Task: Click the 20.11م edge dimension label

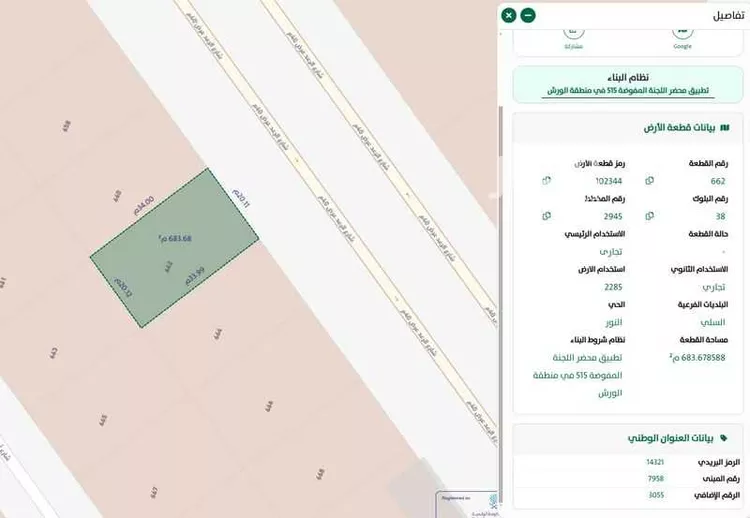Action: 241,198
